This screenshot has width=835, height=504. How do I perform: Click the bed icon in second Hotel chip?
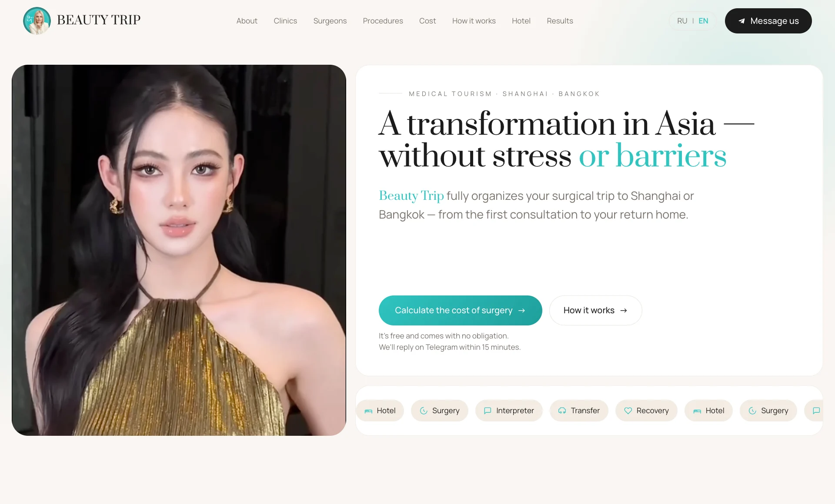697,411
